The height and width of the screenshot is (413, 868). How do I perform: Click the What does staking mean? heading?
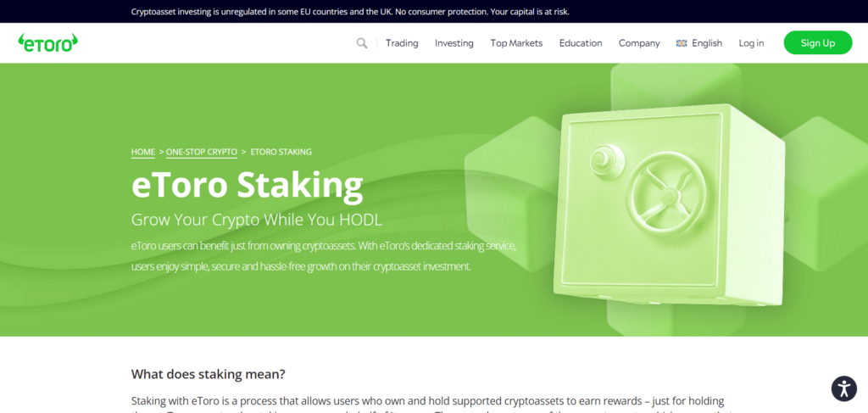click(x=209, y=374)
